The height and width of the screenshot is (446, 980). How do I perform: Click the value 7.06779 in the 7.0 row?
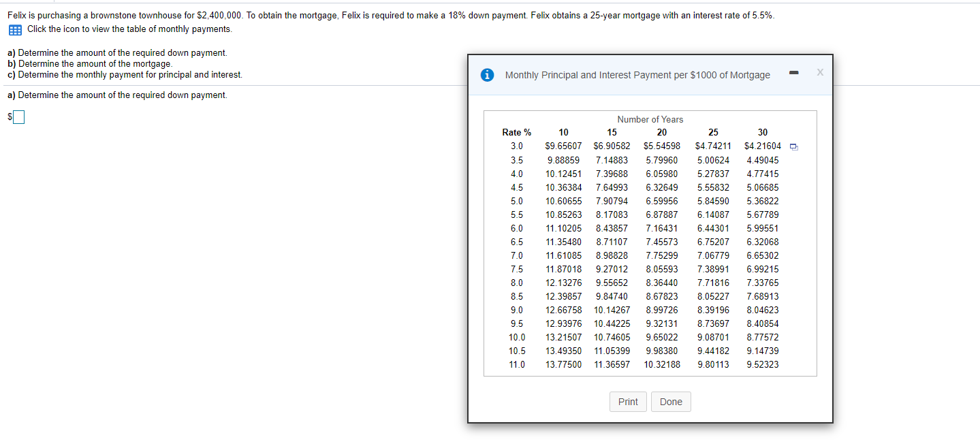coord(713,255)
